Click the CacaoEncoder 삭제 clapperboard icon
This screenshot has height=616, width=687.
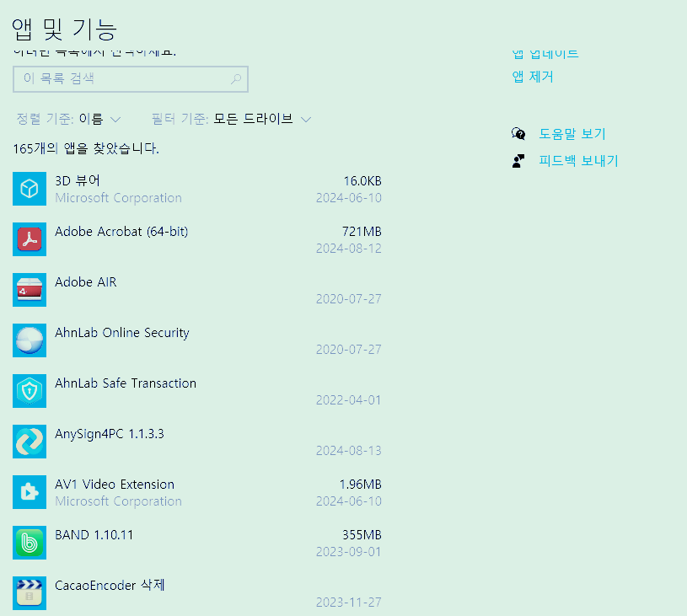(x=30, y=592)
